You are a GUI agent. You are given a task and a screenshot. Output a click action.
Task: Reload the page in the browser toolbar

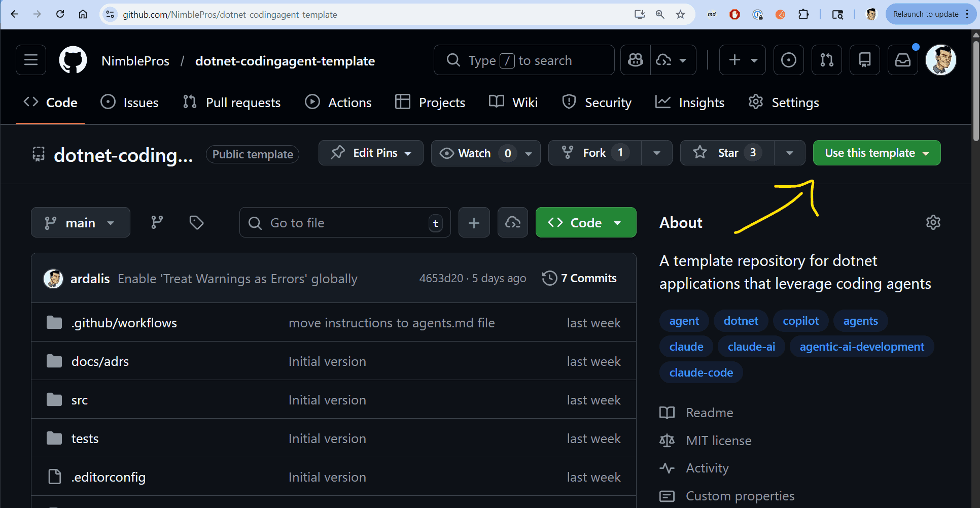tap(60, 14)
